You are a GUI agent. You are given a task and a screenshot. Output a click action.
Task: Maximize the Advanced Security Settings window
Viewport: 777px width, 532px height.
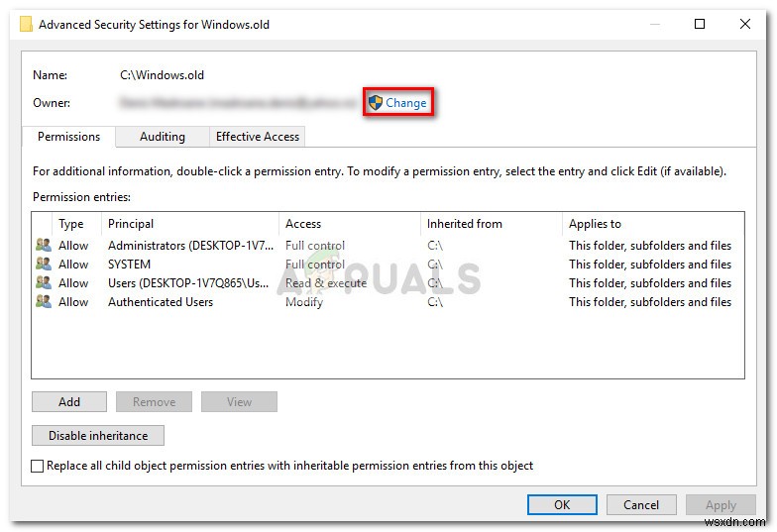(700, 24)
